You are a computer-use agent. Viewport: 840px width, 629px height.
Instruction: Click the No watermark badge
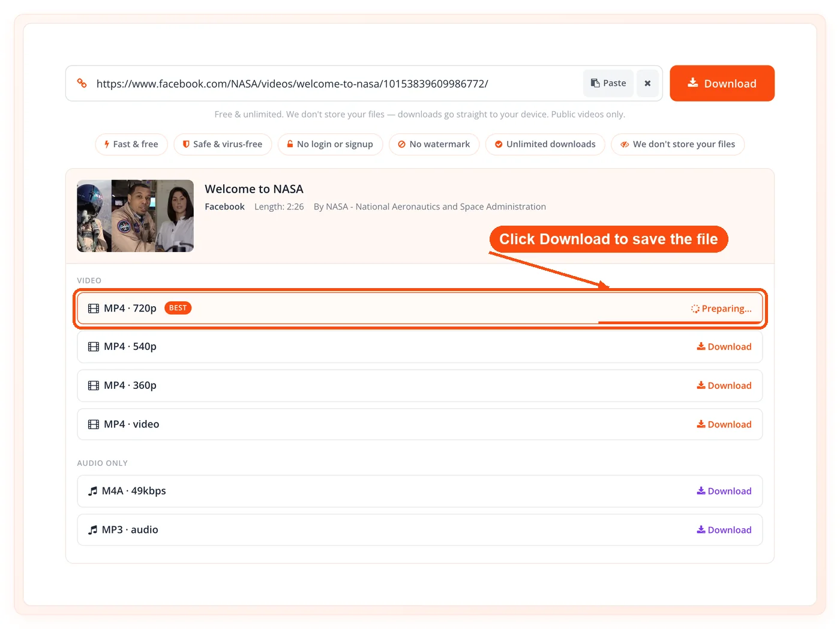(x=434, y=144)
